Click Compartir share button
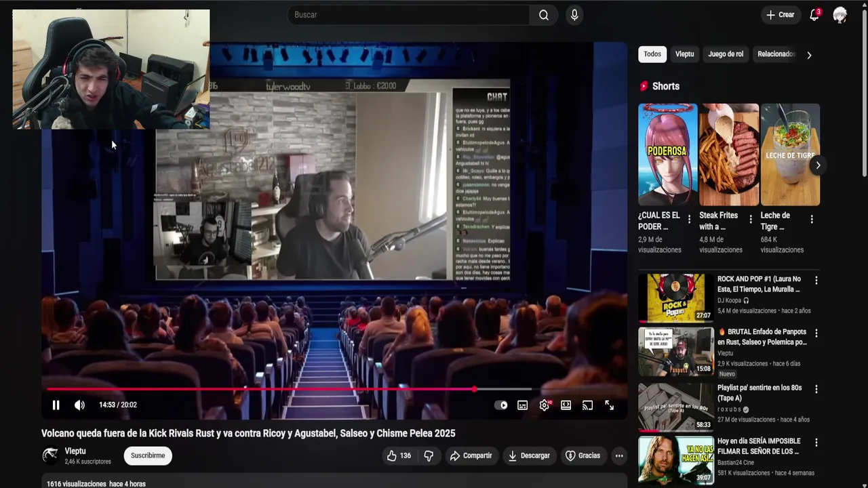 click(x=471, y=455)
